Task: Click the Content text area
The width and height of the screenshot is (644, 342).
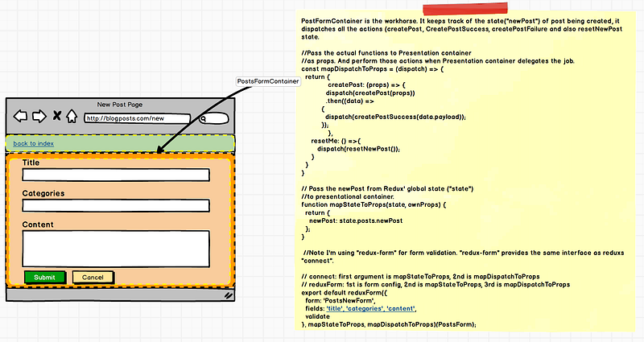Action: pos(116,249)
